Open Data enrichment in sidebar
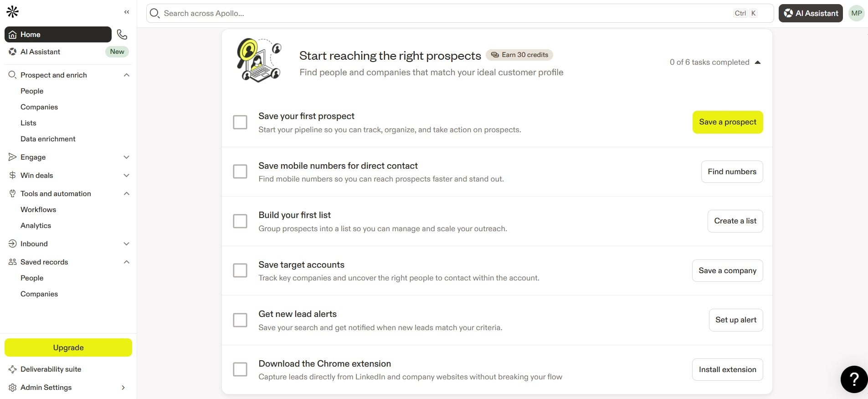Image resolution: width=868 pixels, height=399 pixels. pos(48,139)
